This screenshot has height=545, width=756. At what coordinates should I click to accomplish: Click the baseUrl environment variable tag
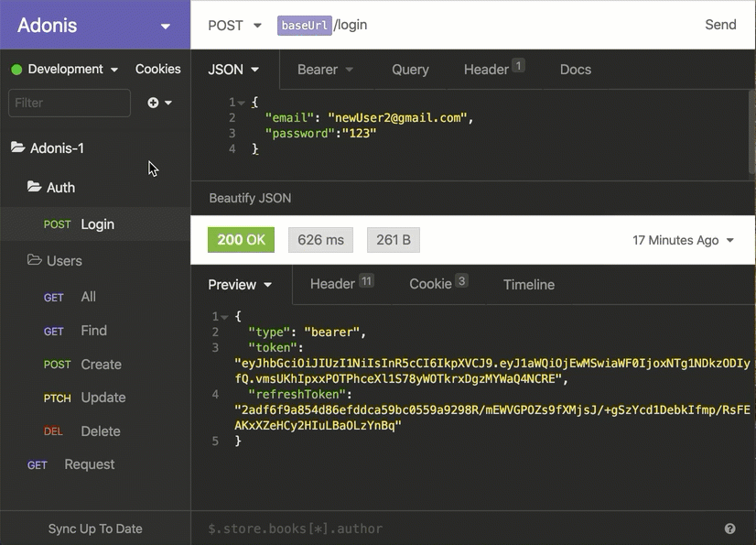(308, 25)
